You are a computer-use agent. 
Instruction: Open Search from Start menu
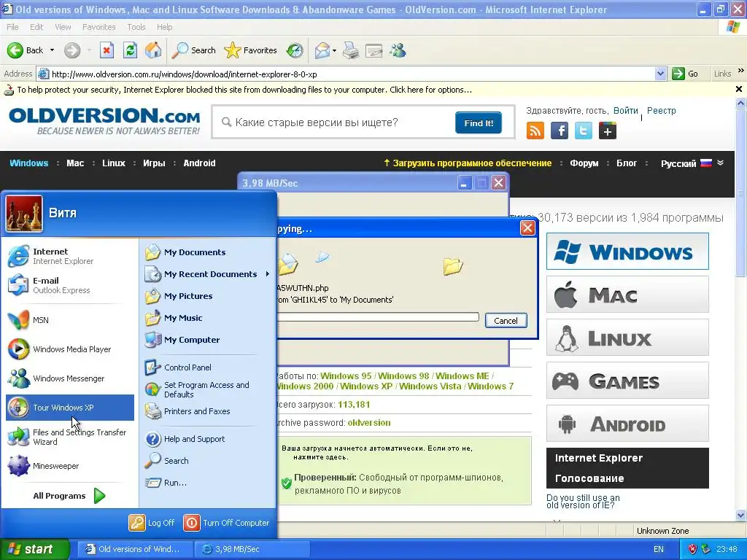tap(207, 461)
